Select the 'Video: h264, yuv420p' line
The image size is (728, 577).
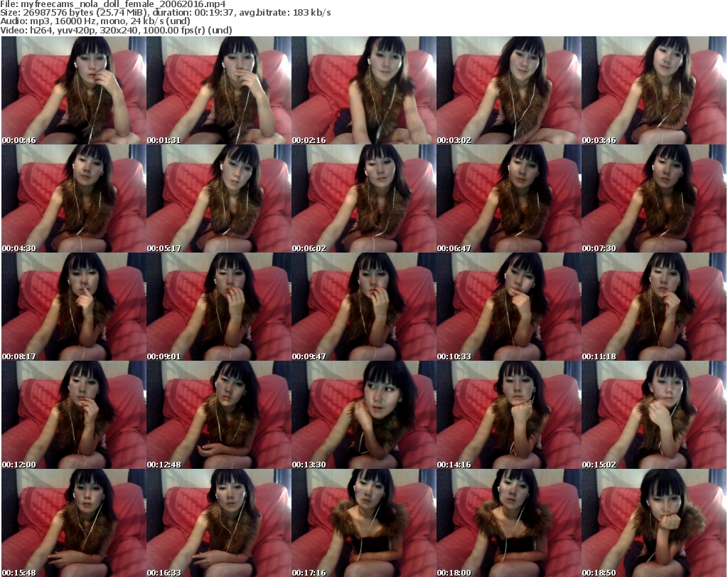116,30
